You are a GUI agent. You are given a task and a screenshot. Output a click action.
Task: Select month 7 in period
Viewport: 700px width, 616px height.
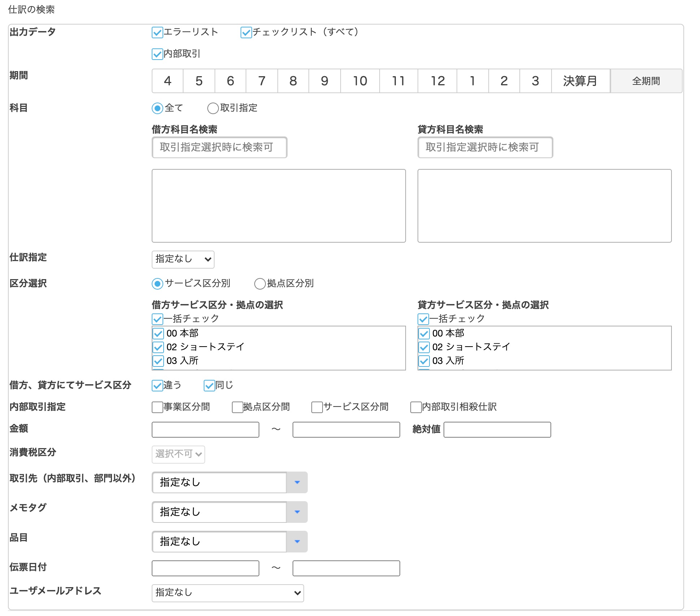click(x=262, y=81)
